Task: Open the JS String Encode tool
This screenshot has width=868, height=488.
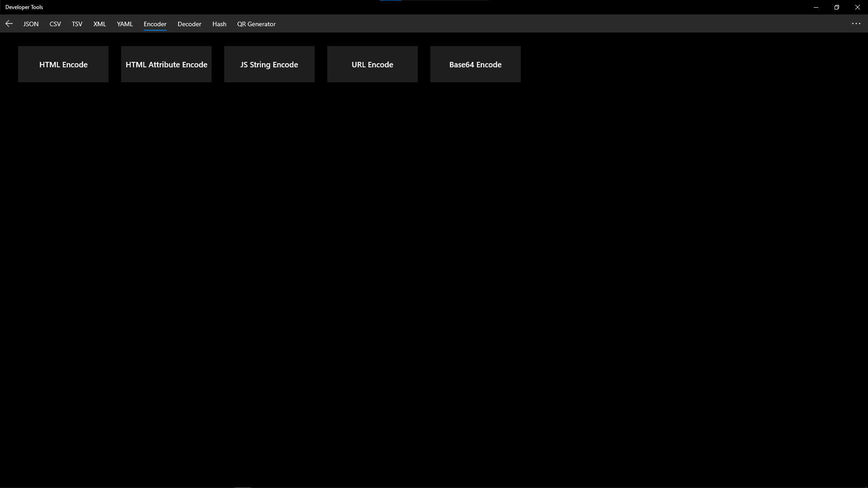Action: click(269, 64)
